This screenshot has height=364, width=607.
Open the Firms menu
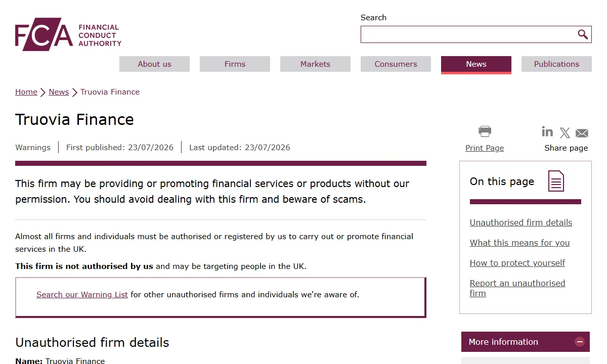(235, 64)
